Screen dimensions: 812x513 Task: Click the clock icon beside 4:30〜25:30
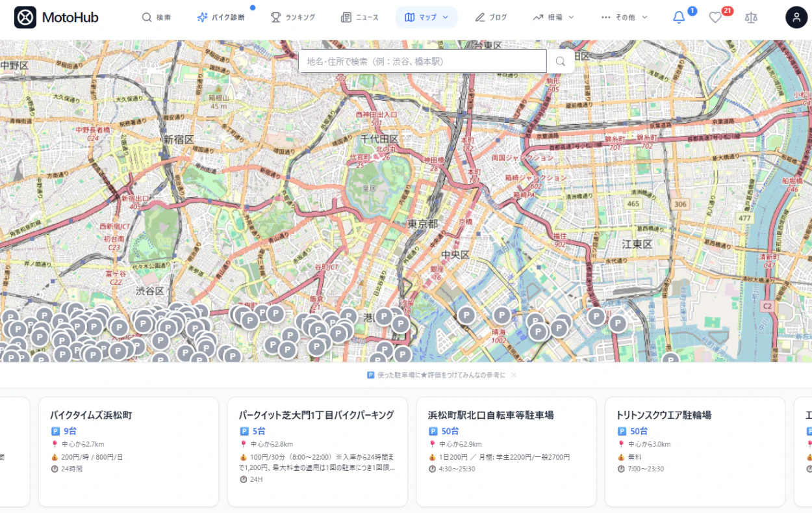point(432,469)
